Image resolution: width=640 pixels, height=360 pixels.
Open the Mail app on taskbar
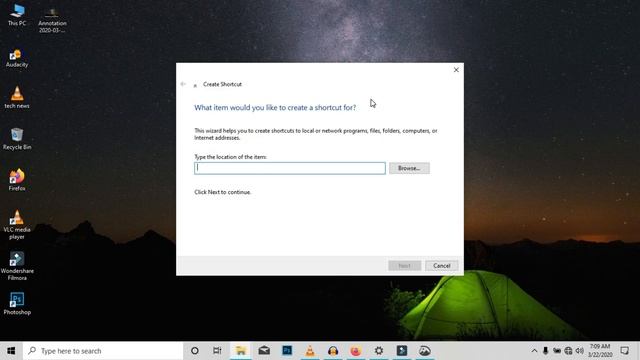click(x=264, y=351)
